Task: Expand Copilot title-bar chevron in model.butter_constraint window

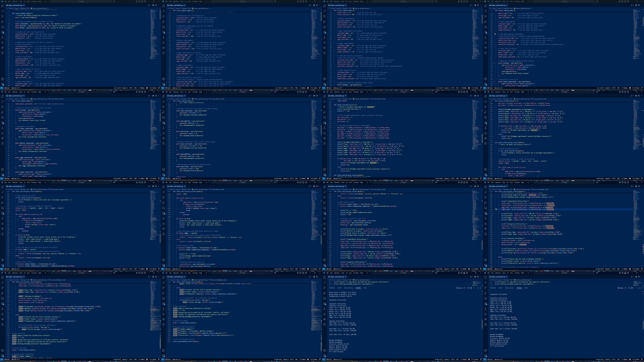Action: coord(116,92)
